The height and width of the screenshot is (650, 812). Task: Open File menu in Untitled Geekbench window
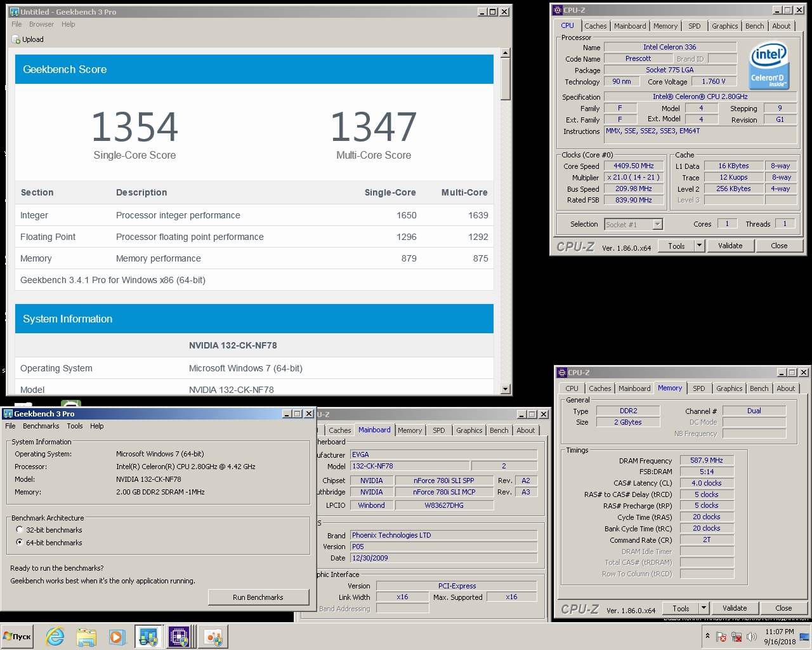16,24
